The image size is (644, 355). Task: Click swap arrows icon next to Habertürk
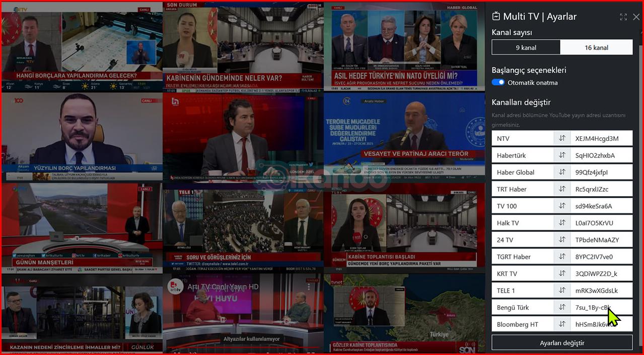pos(562,155)
